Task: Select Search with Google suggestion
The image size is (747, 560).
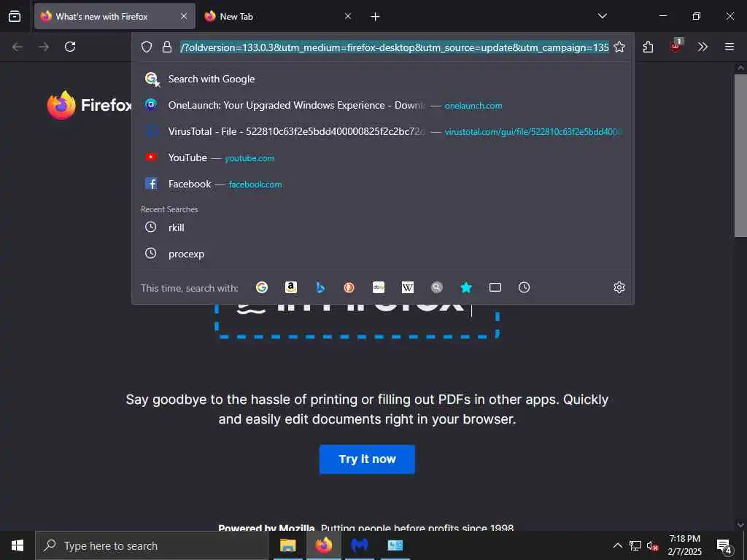Action: point(382,79)
